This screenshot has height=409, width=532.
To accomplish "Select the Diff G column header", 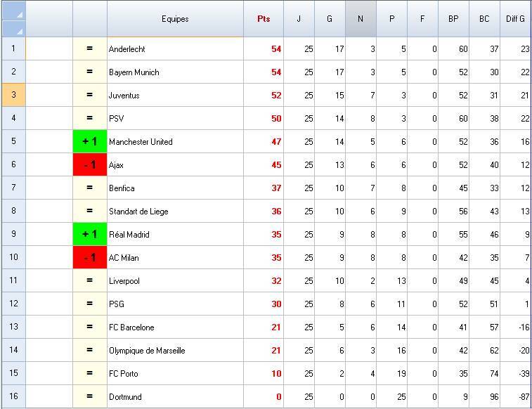I will tap(515, 19).
